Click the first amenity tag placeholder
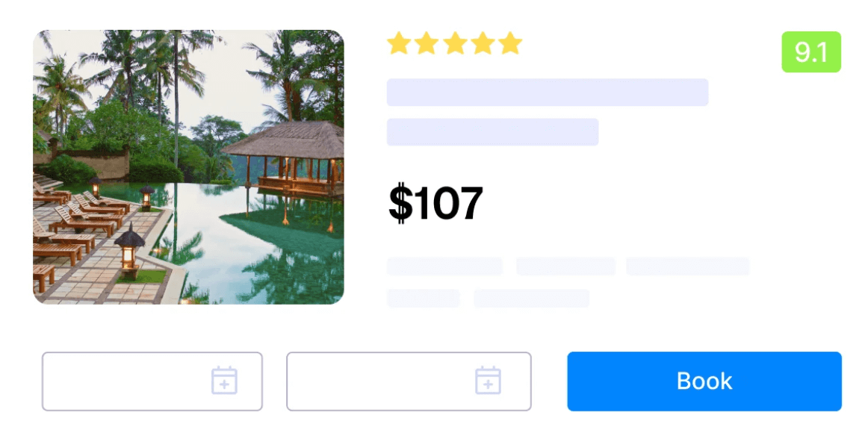This screenshot has width=868, height=439. 444,267
